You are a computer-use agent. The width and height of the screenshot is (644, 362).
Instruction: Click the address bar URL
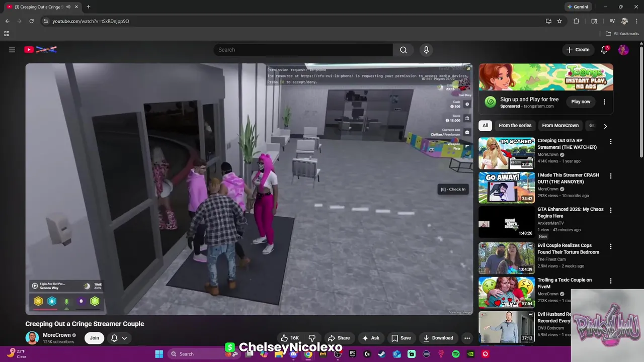click(91, 21)
